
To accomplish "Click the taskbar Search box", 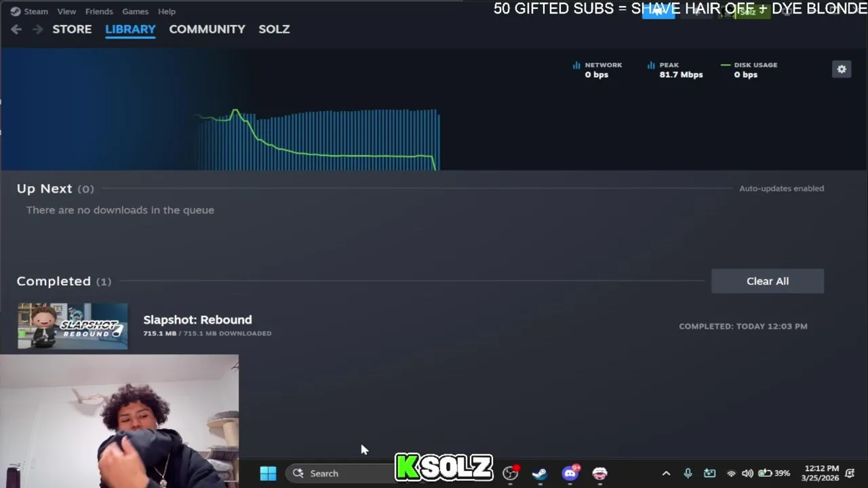I will pos(339,473).
